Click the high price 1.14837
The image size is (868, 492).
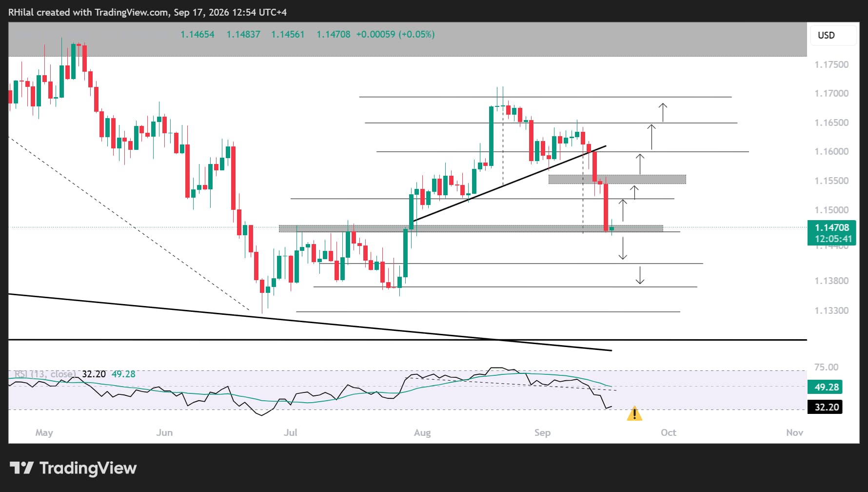coord(243,34)
